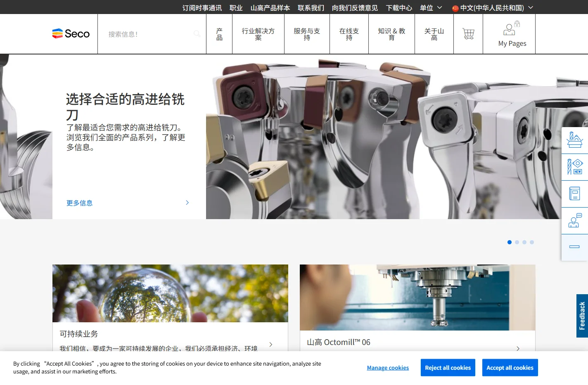Click 向我们反馈意见 link
588x385 pixels.
pos(355,8)
